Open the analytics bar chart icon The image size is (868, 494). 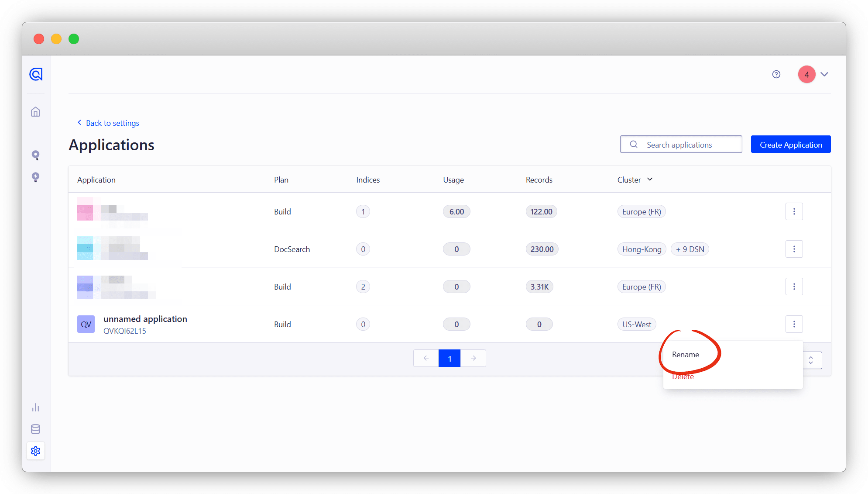pyautogui.click(x=36, y=408)
